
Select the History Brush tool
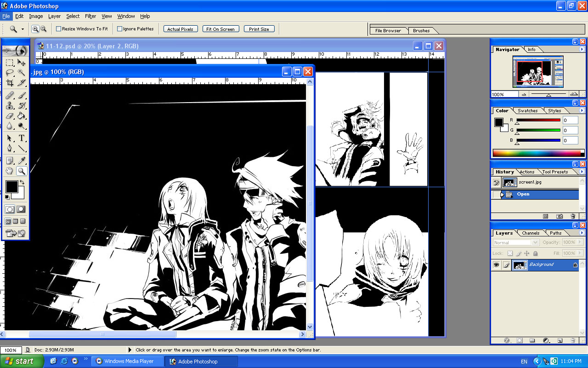[22, 105]
